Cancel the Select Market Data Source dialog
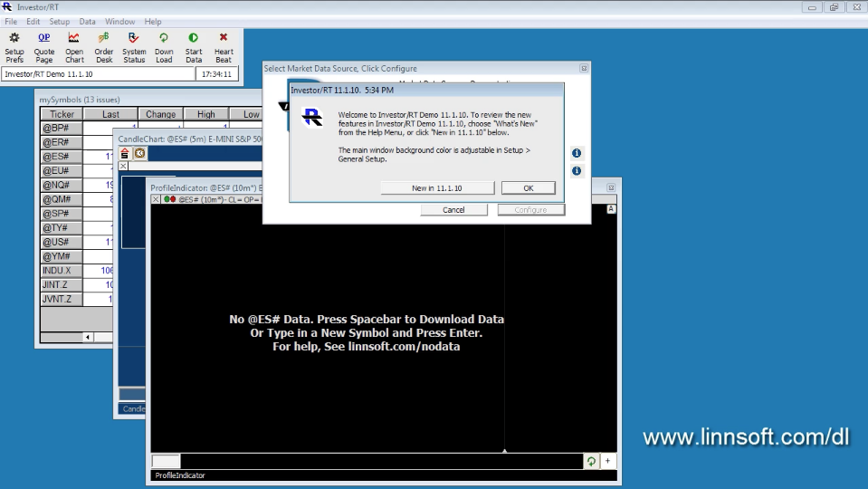The width and height of the screenshot is (868, 489). coord(454,210)
